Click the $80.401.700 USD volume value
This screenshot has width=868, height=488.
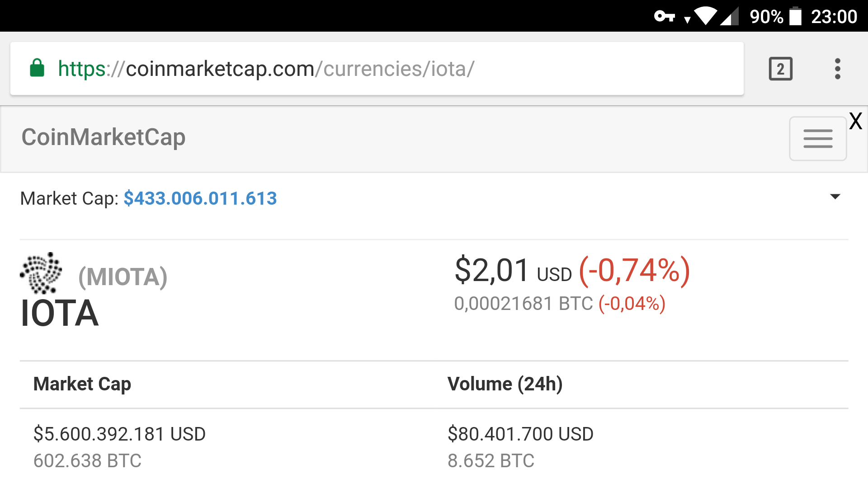tap(520, 434)
